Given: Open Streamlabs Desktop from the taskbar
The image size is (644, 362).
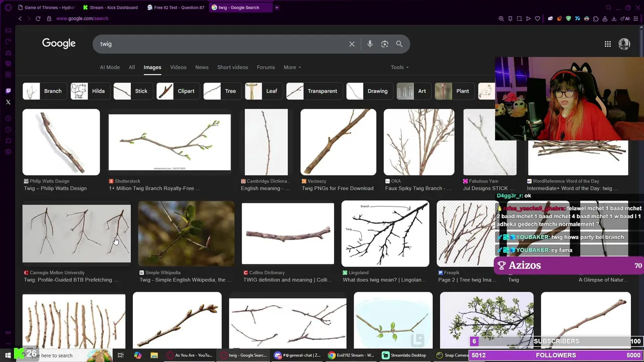Looking at the screenshot, I should 404,355.
